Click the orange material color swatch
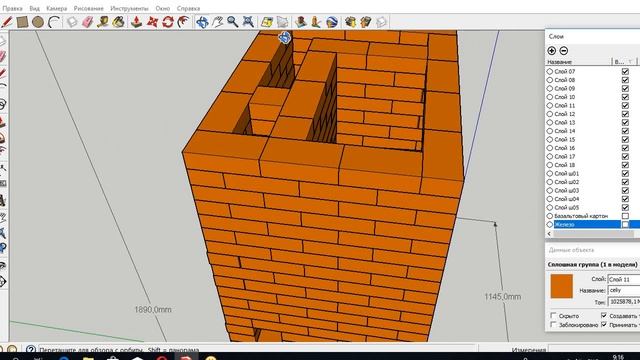This screenshot has width=640, height=360. point(561,286)
